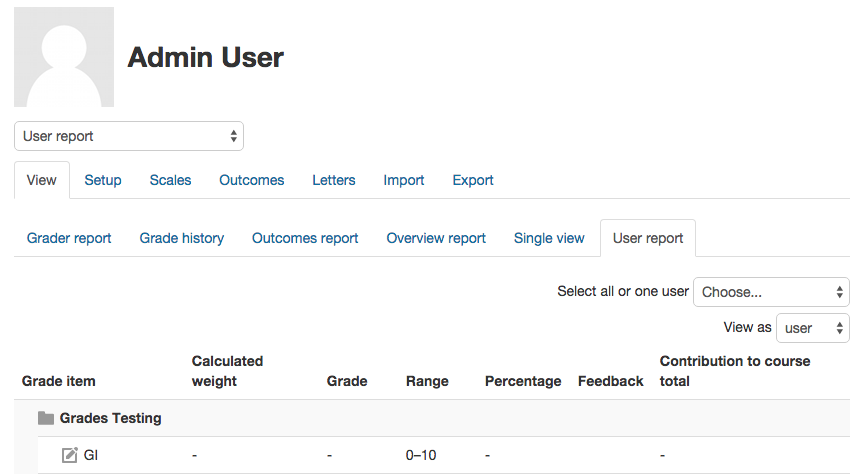Open the Grader report link
Image resolution: width=865 pixels, height=474 pixels.
tap(69, 238)
